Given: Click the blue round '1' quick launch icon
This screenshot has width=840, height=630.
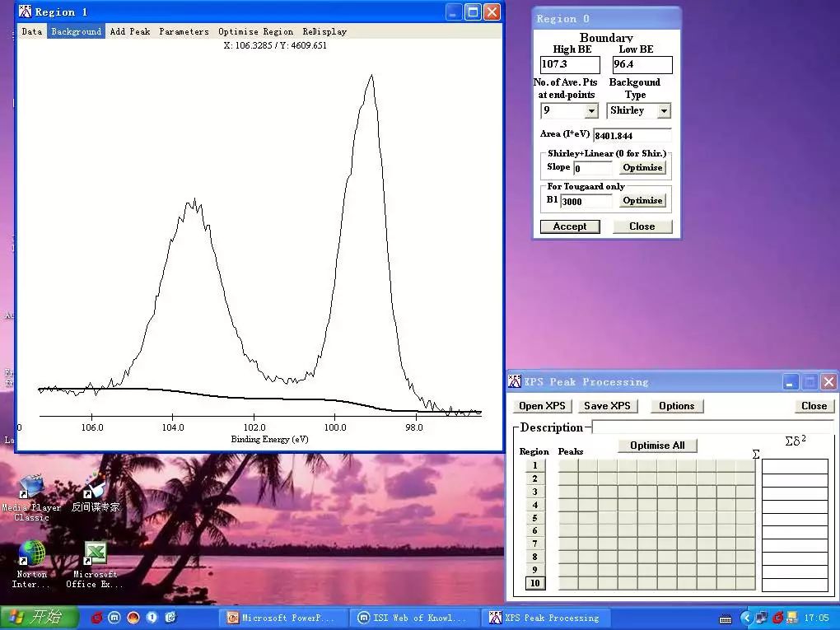Looking at the screenshot, I should 152,618.
